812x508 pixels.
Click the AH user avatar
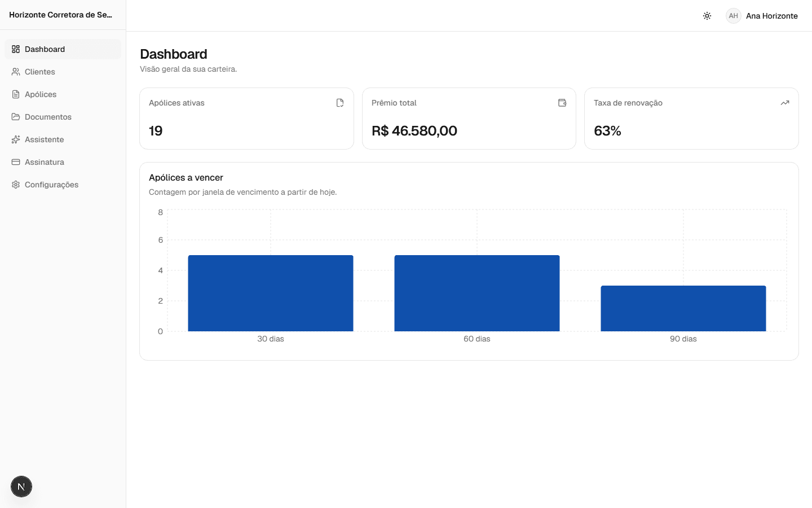(733, 16)
